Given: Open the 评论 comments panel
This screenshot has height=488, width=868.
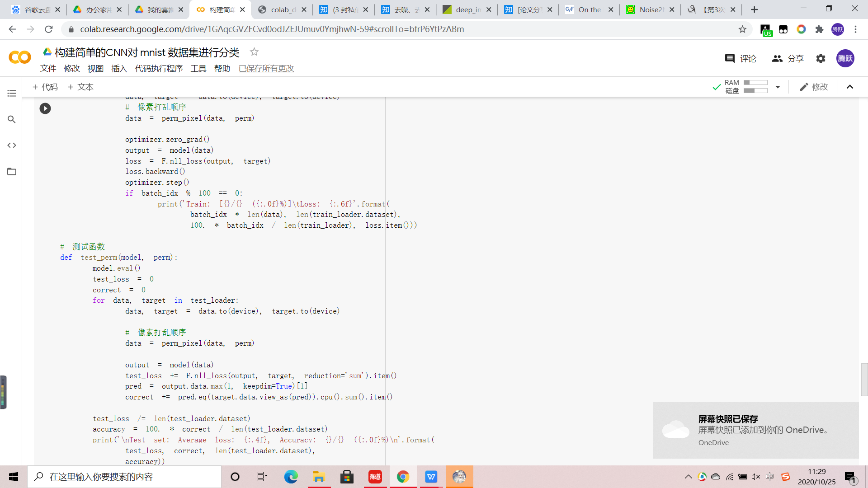Looking at the screenshot, I should pyautogui.click(x=741, y=58).
